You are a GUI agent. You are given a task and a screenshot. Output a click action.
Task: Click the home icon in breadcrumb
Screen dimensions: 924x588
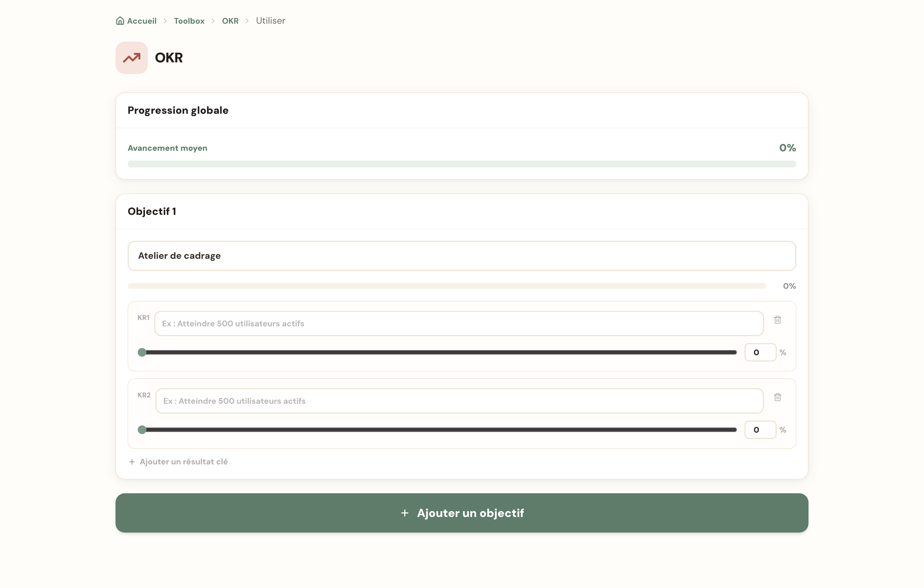tap(120, 21)
